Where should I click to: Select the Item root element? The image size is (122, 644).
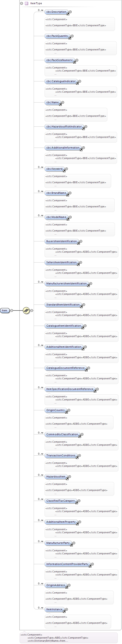[x=5, y=310]
